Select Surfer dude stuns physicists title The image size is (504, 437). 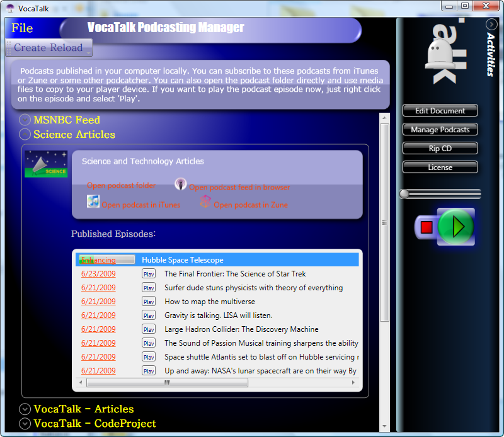[254, 288]
